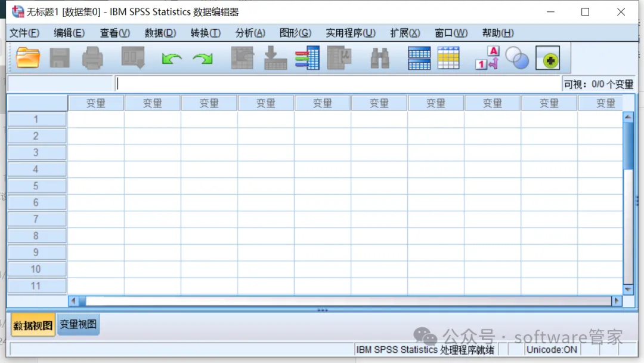Select row header 10
The image size is (644, 363).
pyautogui.click(x=37, y=269)
